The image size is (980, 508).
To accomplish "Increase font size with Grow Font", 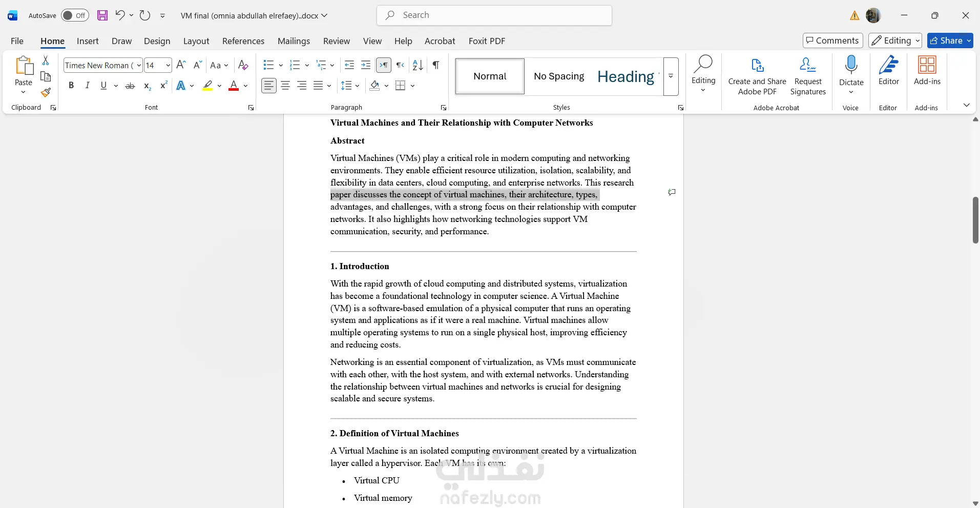I will [x=181, y=65].
